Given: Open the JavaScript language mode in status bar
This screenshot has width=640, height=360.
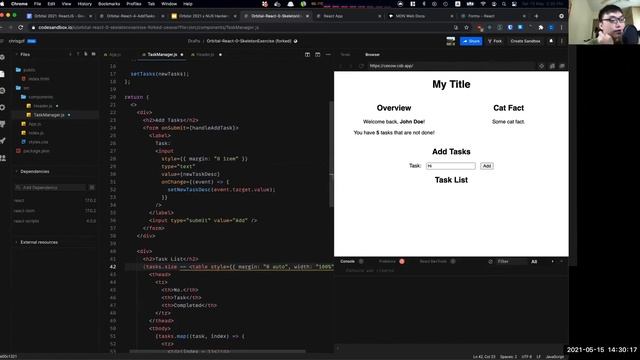Looking at the screenshot, I should 555,357.
